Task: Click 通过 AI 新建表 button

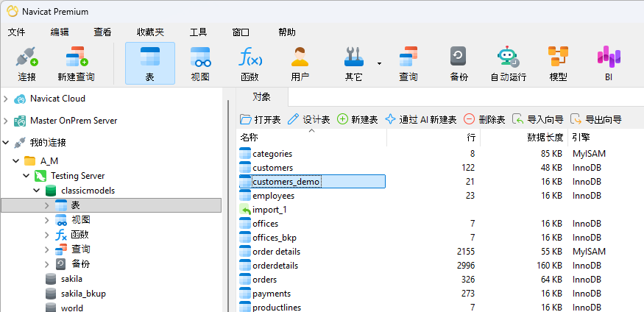Action: (x=420, y=119)
